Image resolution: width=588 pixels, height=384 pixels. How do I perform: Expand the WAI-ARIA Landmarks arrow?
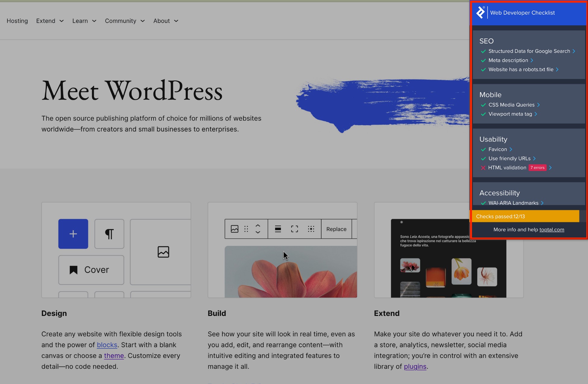tap(542, 203)
